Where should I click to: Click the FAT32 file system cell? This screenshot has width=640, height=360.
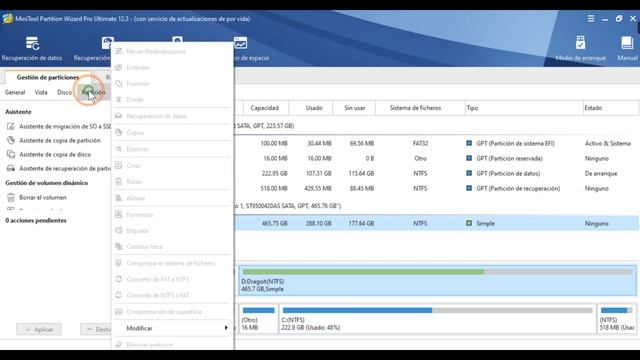click(420, 143)
